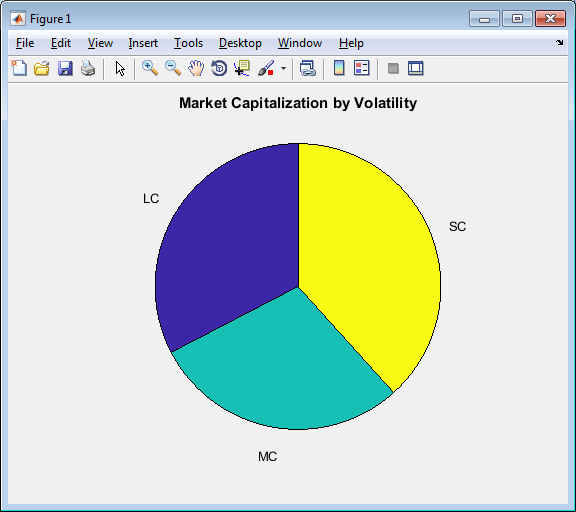The height and width of the screenshot is (512, 576).
Task: Close the Figure 1 window
Action: pos(550,19)
